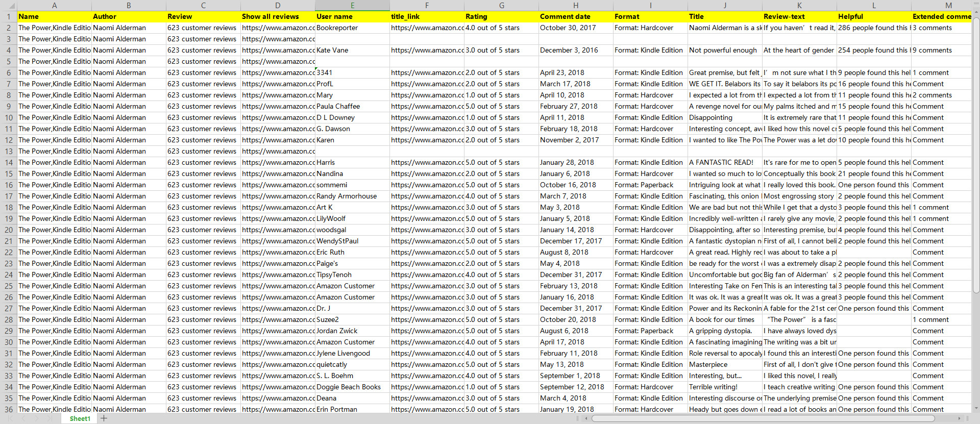Viewport: 980px width, 424px height.
Task: Click the '3 comments' cell
Action: point(942,28)
